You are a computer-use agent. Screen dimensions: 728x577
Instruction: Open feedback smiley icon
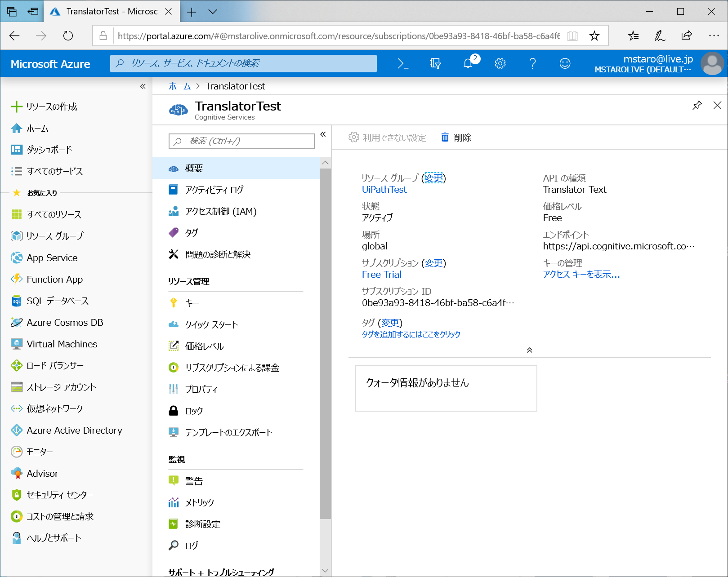click(x=565, y=64)
